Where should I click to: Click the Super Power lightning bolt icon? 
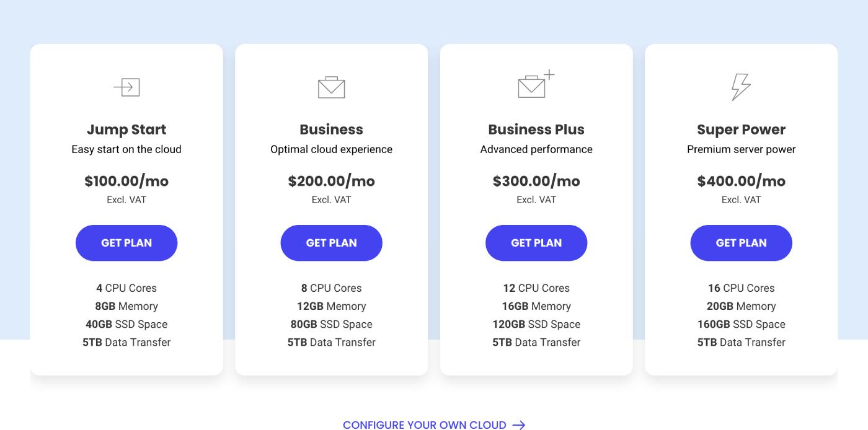click(x=741, y=87)
